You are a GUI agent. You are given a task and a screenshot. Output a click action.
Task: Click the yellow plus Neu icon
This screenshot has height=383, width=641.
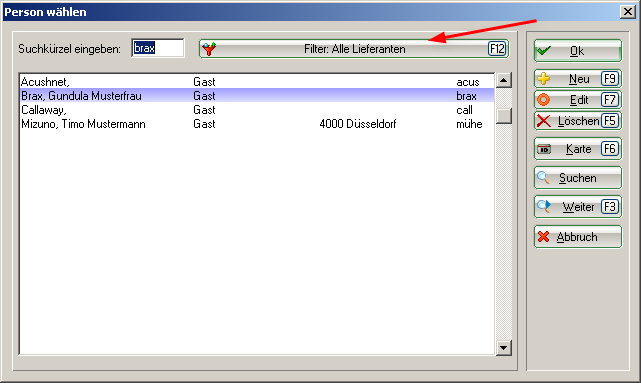point(544,78)
